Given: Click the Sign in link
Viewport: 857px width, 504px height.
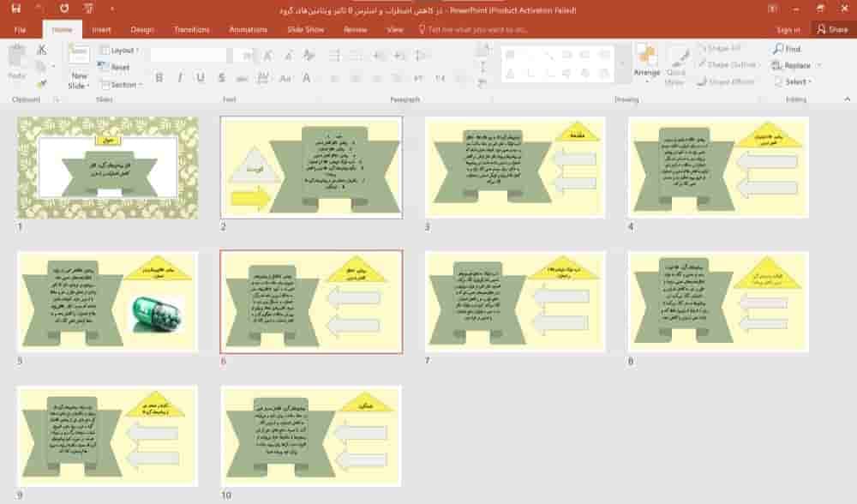Looking at the screenshot, I should click(788, 30).
